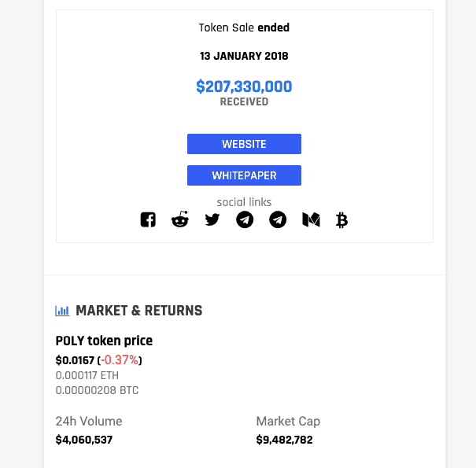
Task: Click the first Telegram icon
Action: tap(245, 220)
